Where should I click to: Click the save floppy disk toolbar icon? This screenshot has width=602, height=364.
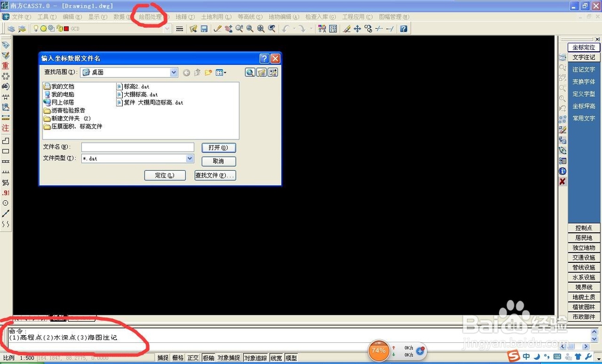click(x=204, y=28)
